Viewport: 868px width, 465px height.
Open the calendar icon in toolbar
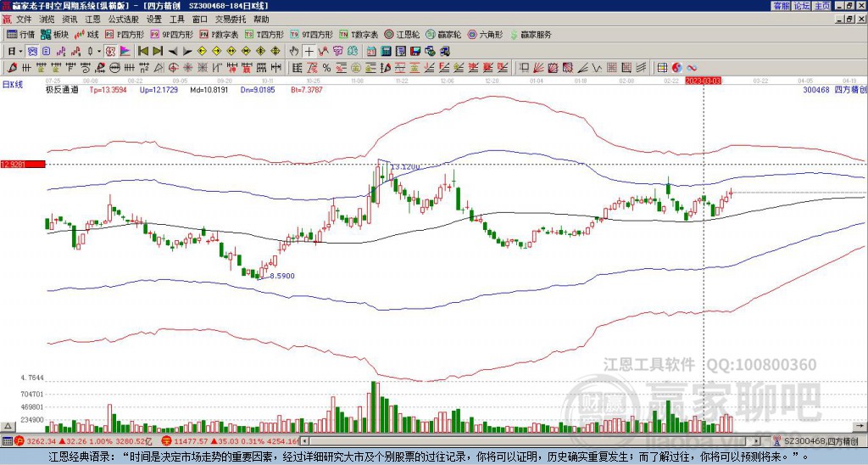click(x=371, y=52)
